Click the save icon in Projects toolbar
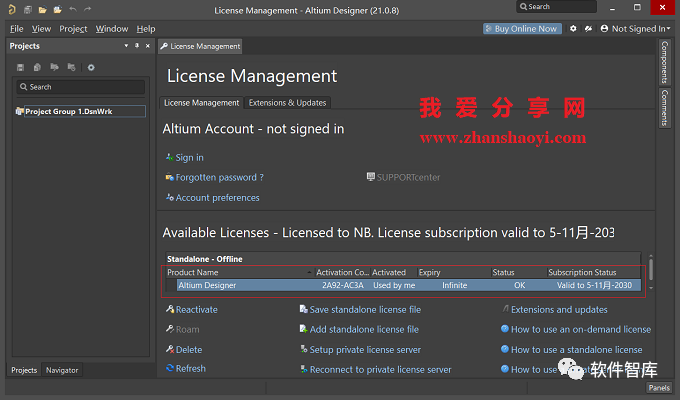Image resolution: width=680 pixels, height=400 pixels. [x=20, y=67]
